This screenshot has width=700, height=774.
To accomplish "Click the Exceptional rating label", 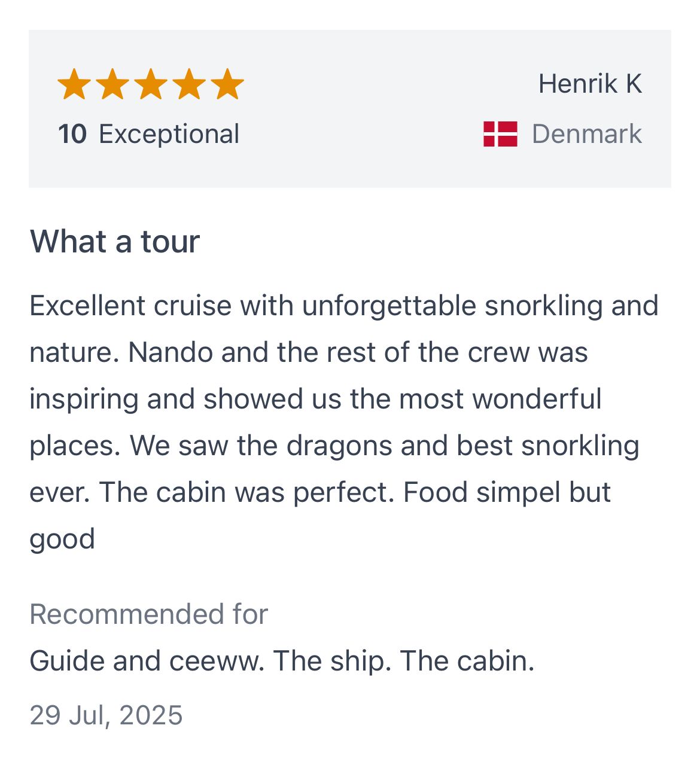I will pos(169,134).
